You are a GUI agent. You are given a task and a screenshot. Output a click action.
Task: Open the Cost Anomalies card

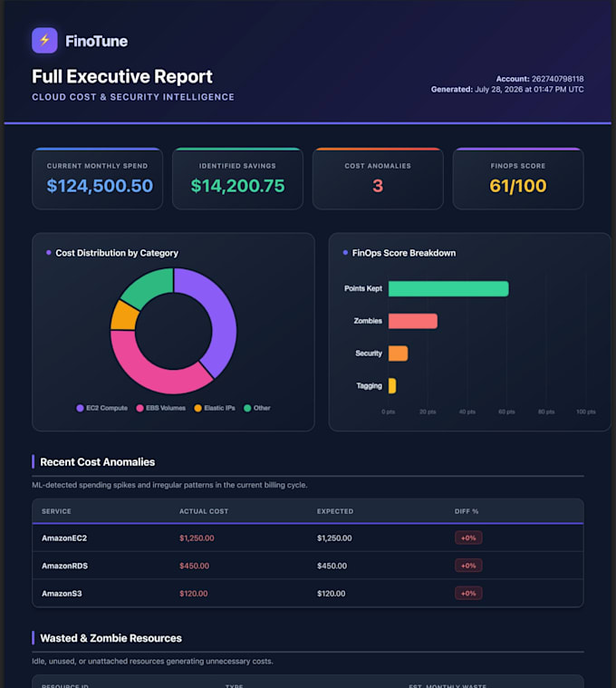point(378,179)
